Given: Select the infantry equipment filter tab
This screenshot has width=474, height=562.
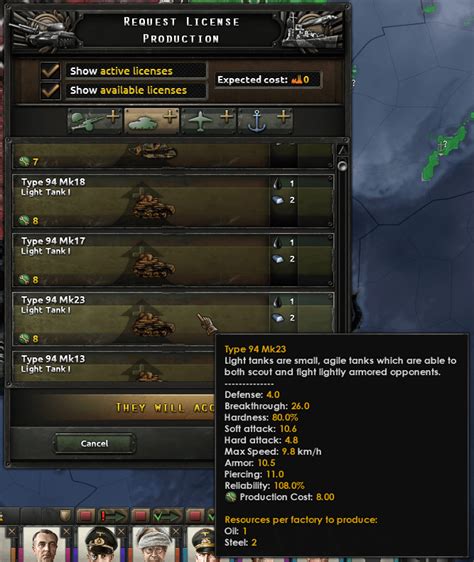Looking at the screenshot, I should click(x=95, y=121).
